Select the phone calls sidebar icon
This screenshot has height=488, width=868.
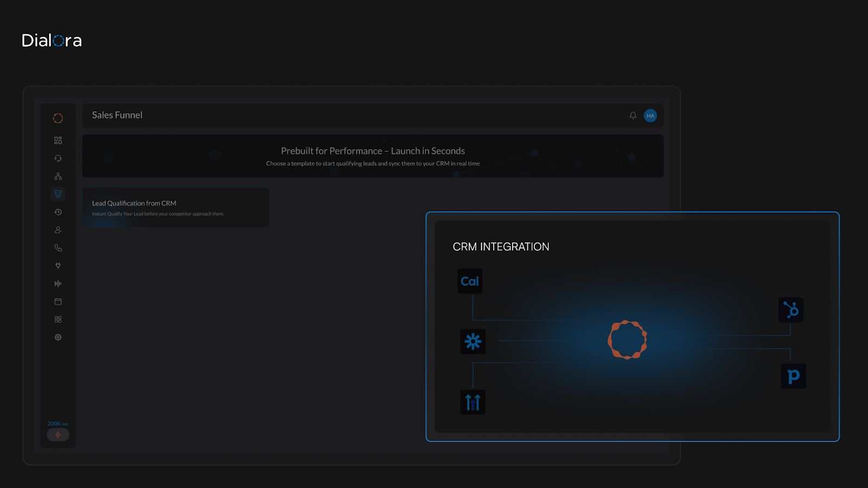point(58,247)
